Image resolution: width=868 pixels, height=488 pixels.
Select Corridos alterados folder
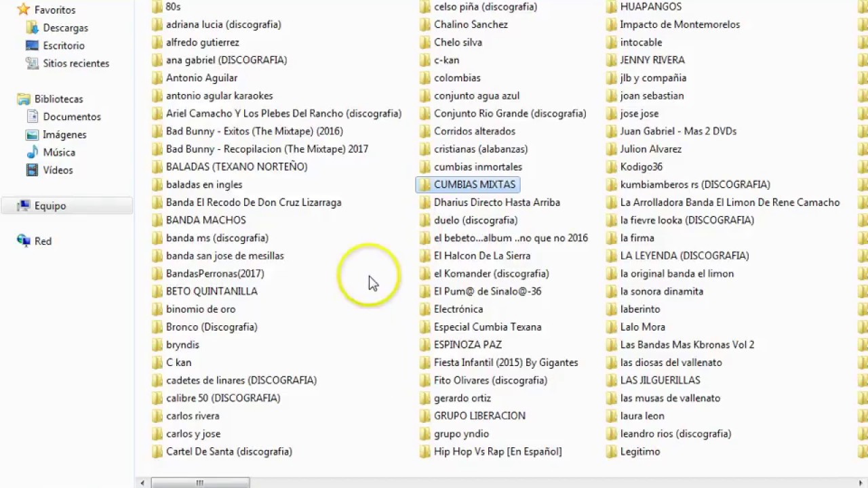tap(475, 131)
